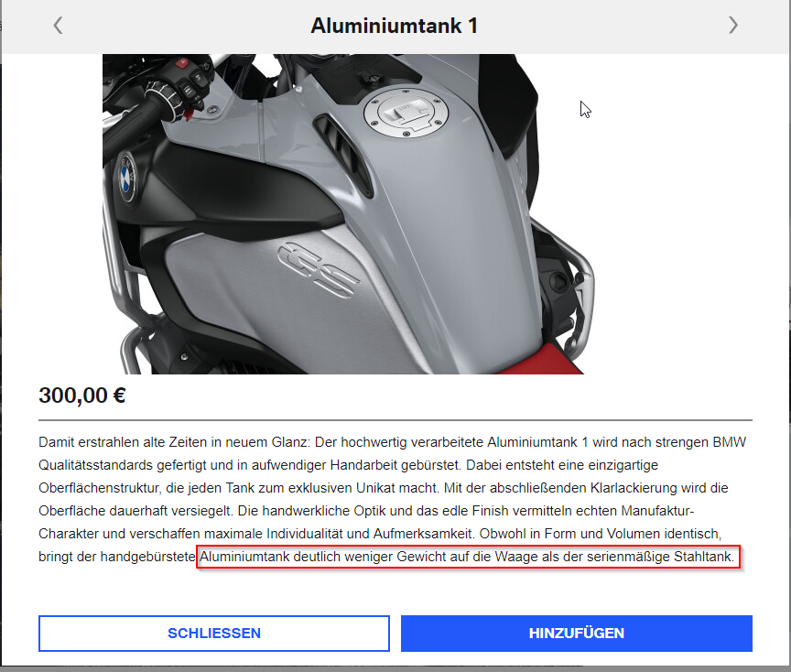Click the Aluminiumtank 1 heading
The width and height of the screenshot is (791, 672).
click(395, 26)
